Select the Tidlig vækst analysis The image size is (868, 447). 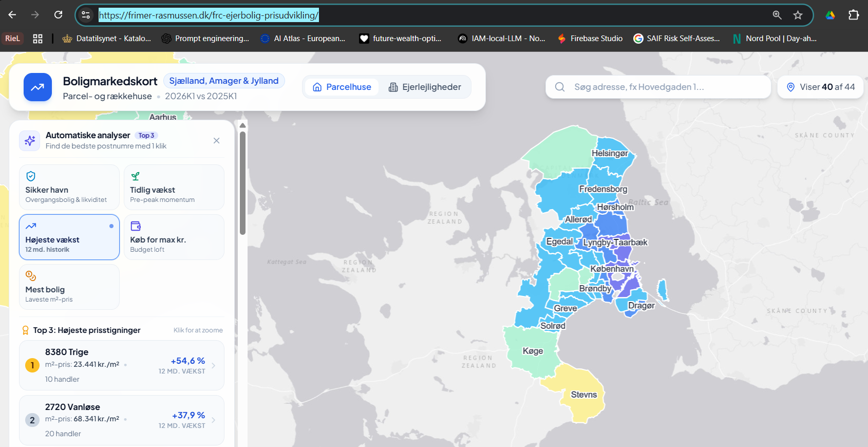[174, 187]
